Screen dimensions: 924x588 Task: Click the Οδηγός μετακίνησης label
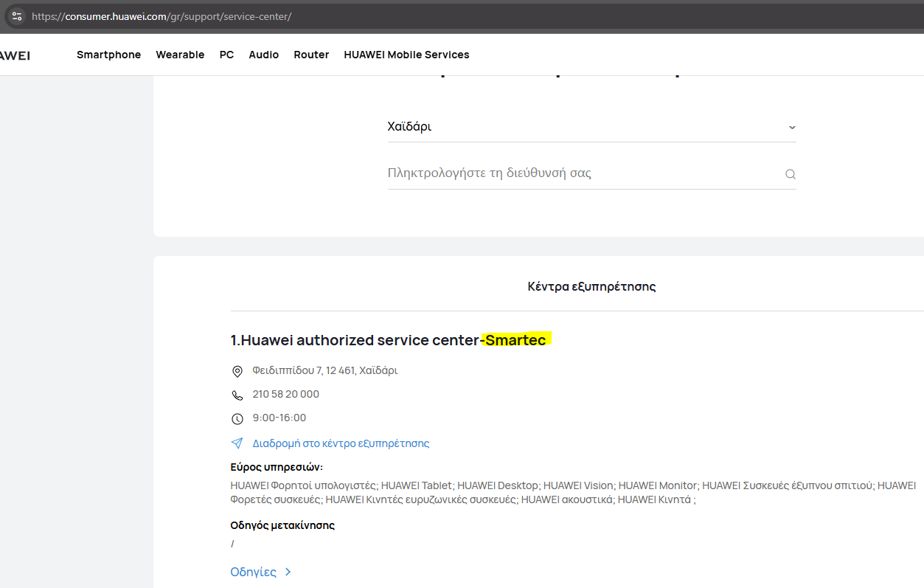pyautogui.click(x=283, y=525)
